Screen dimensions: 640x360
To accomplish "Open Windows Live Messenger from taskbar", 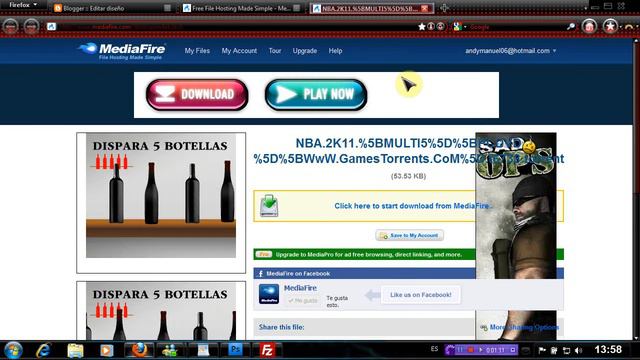I will pos(170,350).
